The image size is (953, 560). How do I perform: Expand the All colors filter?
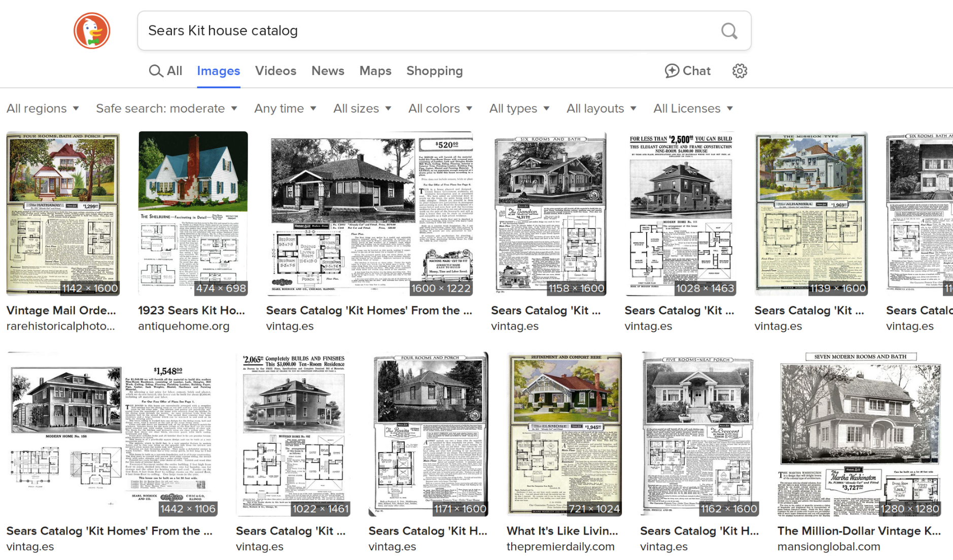pyautogui.click(x=440, y=109)
